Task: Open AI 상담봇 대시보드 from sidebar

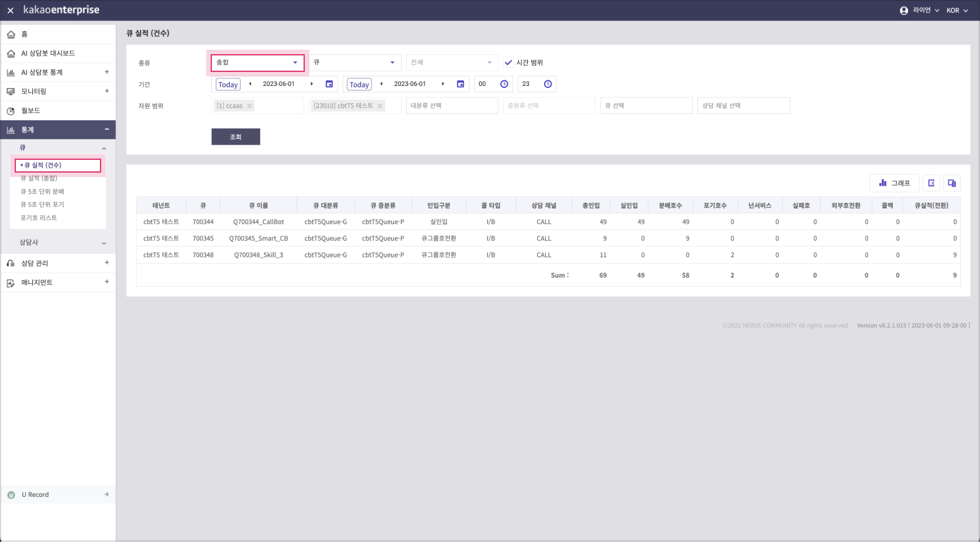Action: (48, 53)
